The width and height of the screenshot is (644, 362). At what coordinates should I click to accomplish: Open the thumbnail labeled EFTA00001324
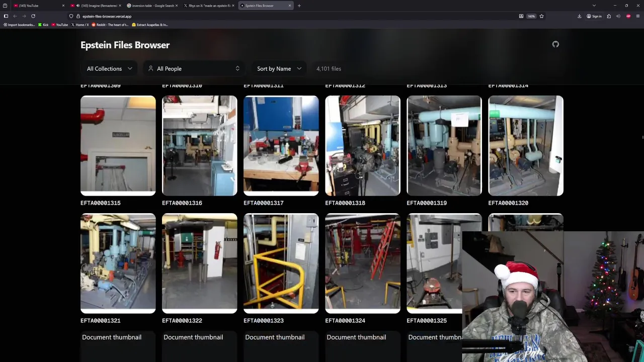coord(363,263)
